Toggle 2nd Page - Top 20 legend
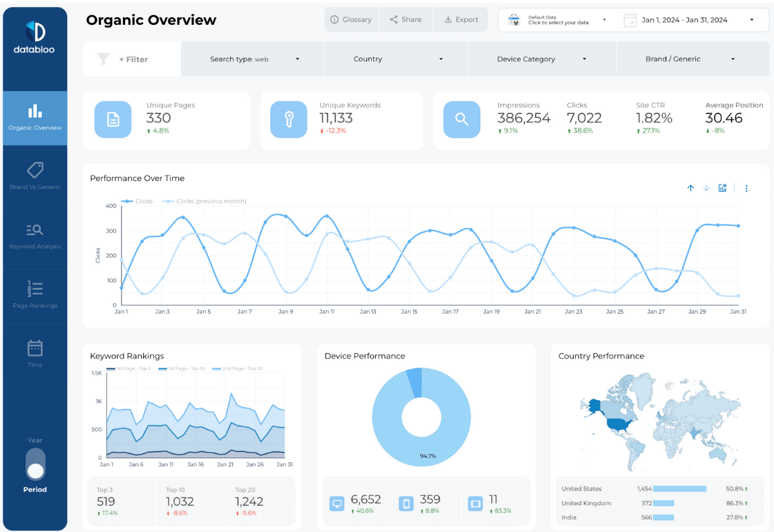The height and width of the screenshot is (532, 774). (238, 369)
